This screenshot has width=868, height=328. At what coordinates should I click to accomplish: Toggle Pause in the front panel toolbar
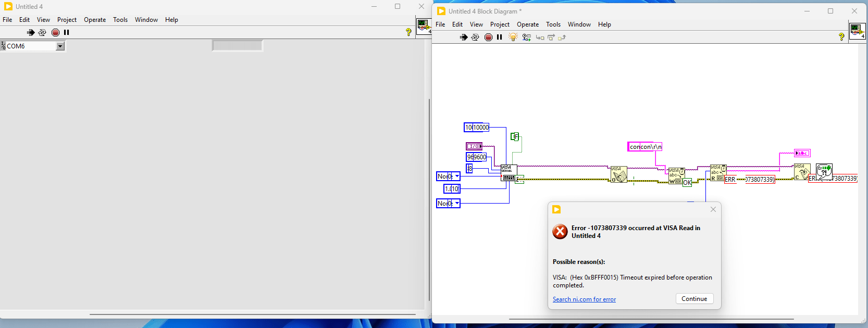pyautogui.click(x=67, y=32)
